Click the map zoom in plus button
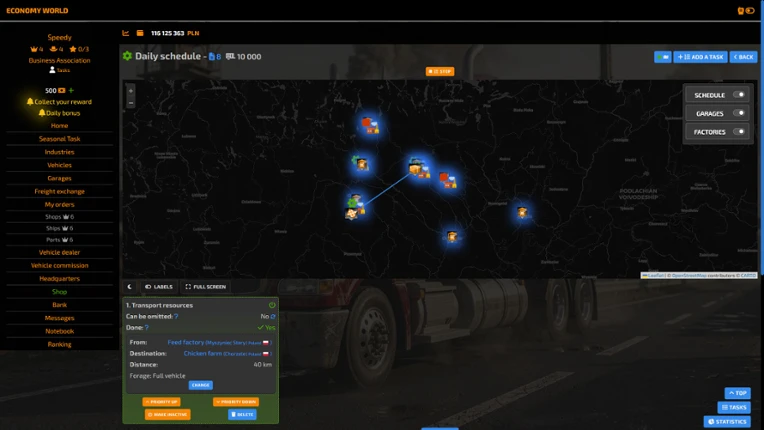 point(131,91)
